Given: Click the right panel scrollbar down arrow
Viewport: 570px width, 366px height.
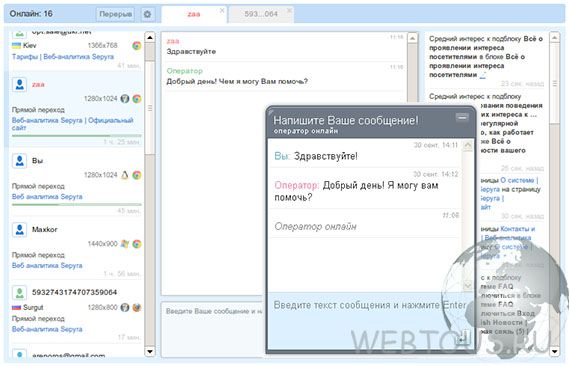Looking at the screenshot, I should 554,351.
